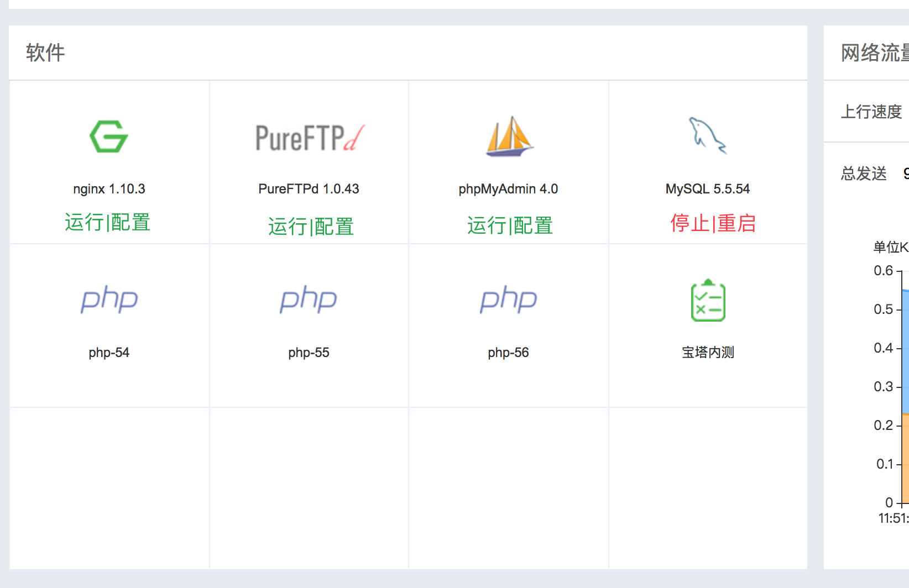Screen dimensions: 909x588
Task: Click the 宝塔内测 text label
Action: [708, 353]
